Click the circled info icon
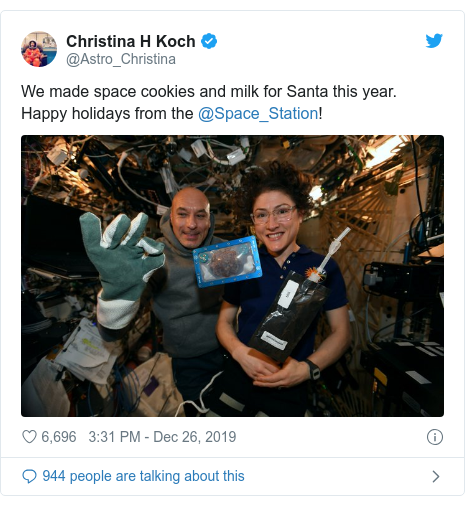 point(435,437)
